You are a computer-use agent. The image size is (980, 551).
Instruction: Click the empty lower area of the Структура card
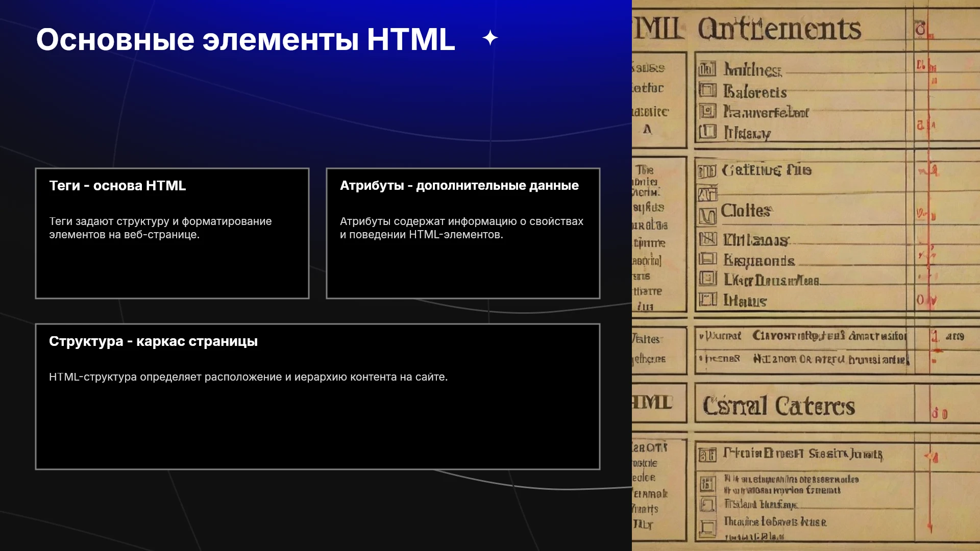[317, 429]
